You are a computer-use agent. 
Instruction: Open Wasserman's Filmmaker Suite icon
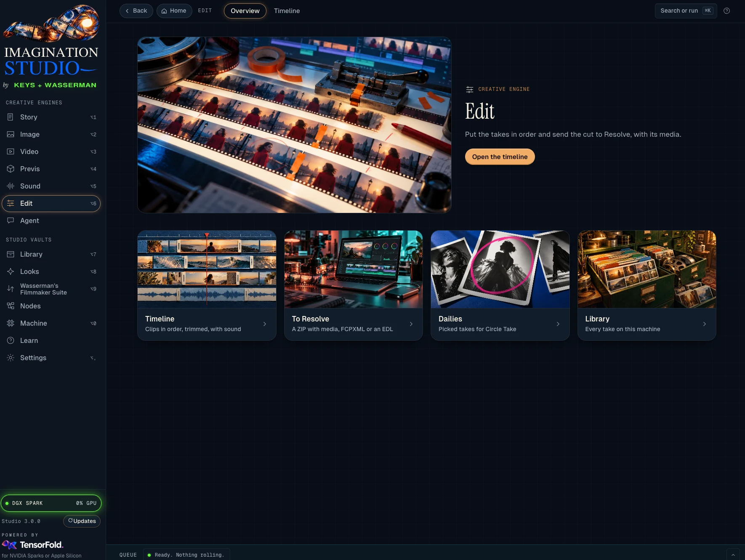pos(11,289)
